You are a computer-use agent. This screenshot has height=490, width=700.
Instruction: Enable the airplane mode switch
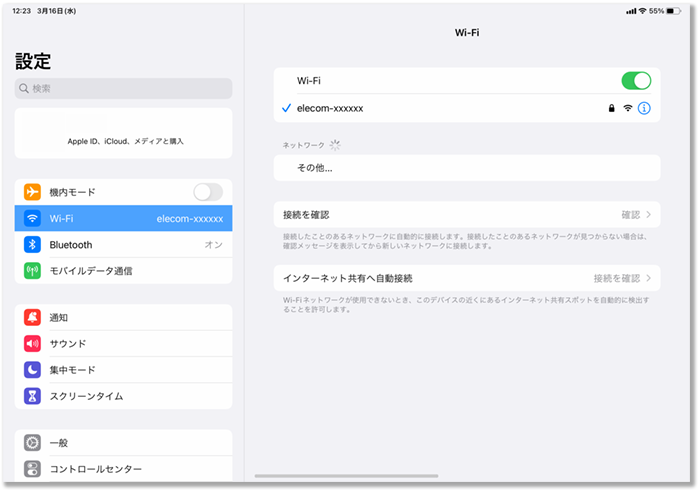[x=207, y=192]
